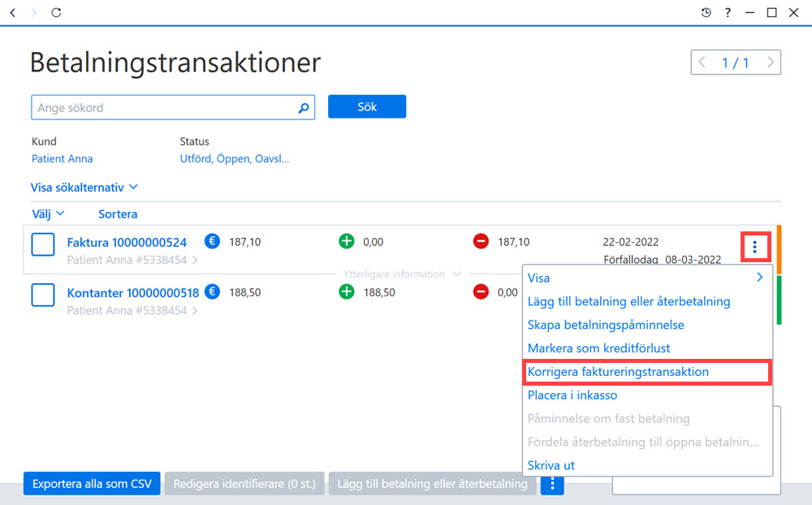Click euro icon on Faktura 10000000524 row
812x505 pixels.
[x=212, y=241]
